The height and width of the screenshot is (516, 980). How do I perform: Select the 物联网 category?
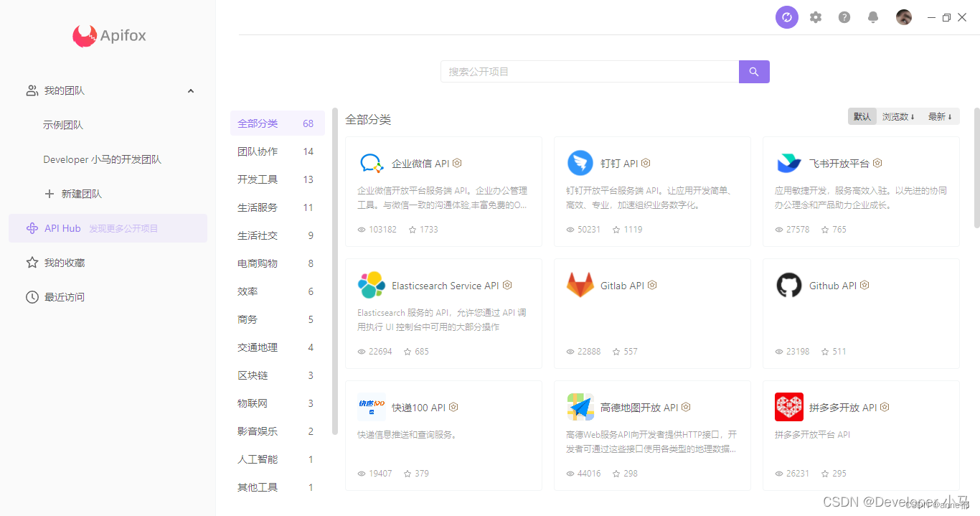[277, 403]
